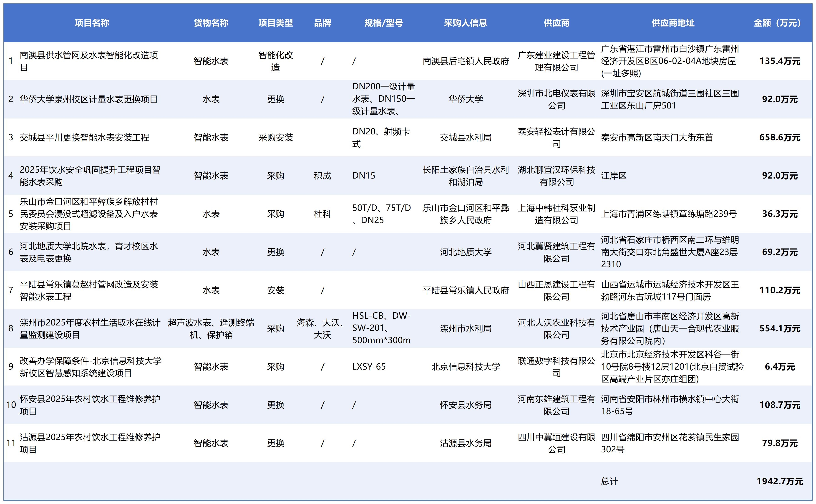Click supplier 湖北聊宜汉环保科技有限公司
The height and width of the screenshot is (504, 816).
[x=556, y=176]
